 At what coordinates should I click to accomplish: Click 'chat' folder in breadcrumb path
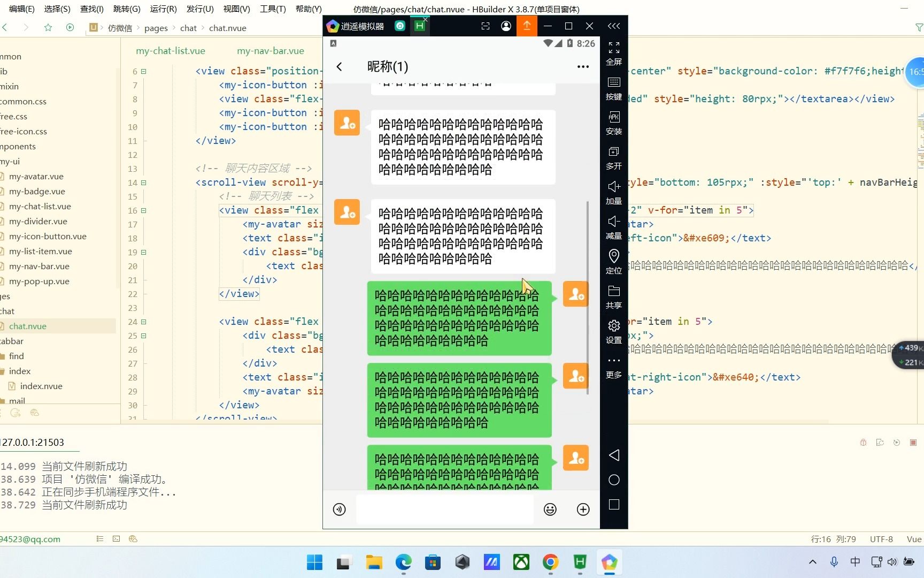pyautogui.click(x=188, y=28)
